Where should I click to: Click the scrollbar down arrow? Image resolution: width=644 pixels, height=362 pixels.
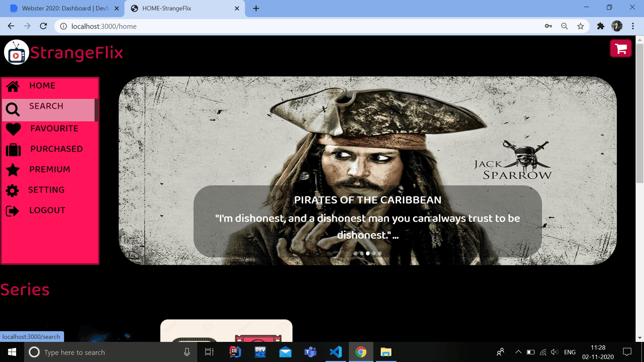pyautogui.click(x=640, y=338)
